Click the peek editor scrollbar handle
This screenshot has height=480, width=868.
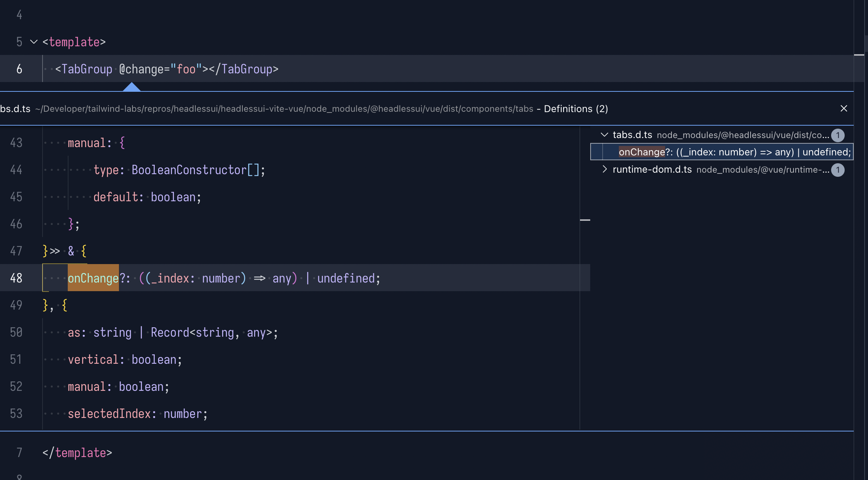[x=586, y=219]
